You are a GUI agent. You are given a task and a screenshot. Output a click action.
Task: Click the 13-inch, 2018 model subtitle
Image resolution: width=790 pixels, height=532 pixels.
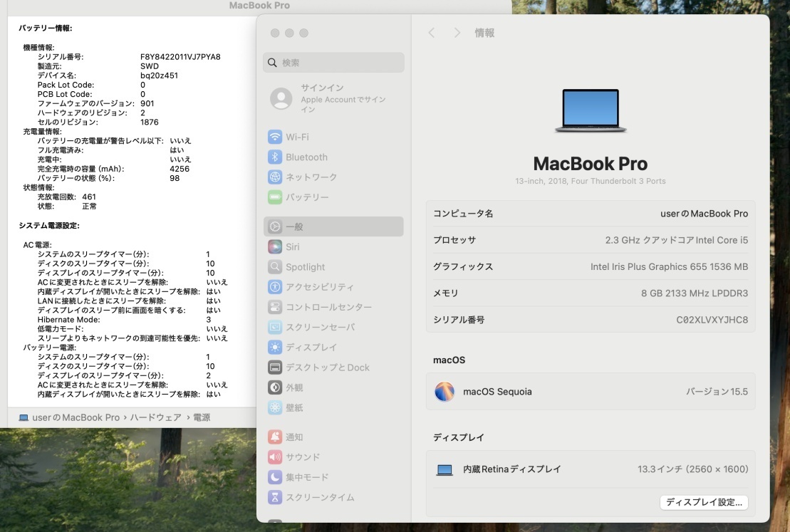[591, 181]
